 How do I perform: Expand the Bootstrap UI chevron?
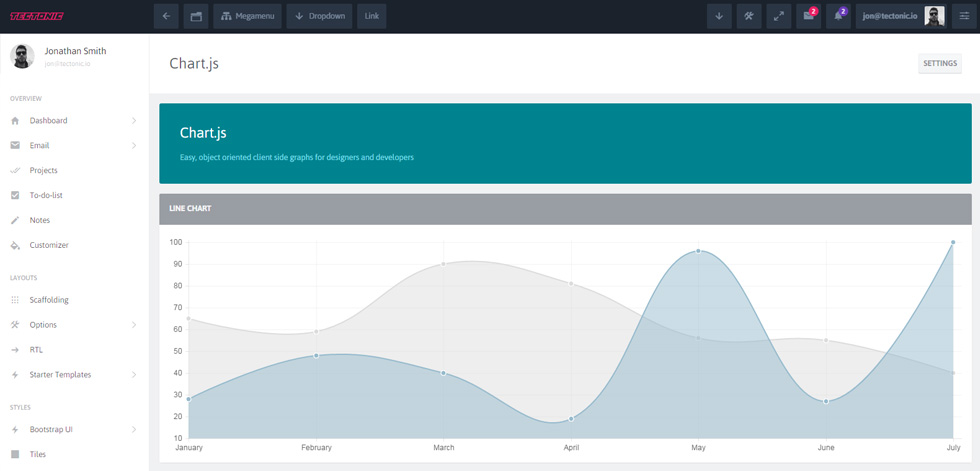click(x=134, y=430)
